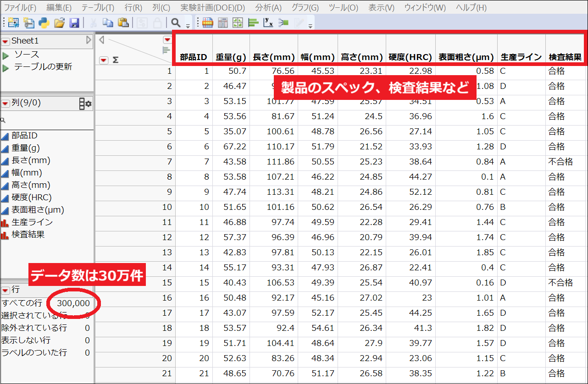Open Distribution green bar chart icon
Image resolution: width=588 pixels, height=384 pixels.
click(x=253, y=22)
